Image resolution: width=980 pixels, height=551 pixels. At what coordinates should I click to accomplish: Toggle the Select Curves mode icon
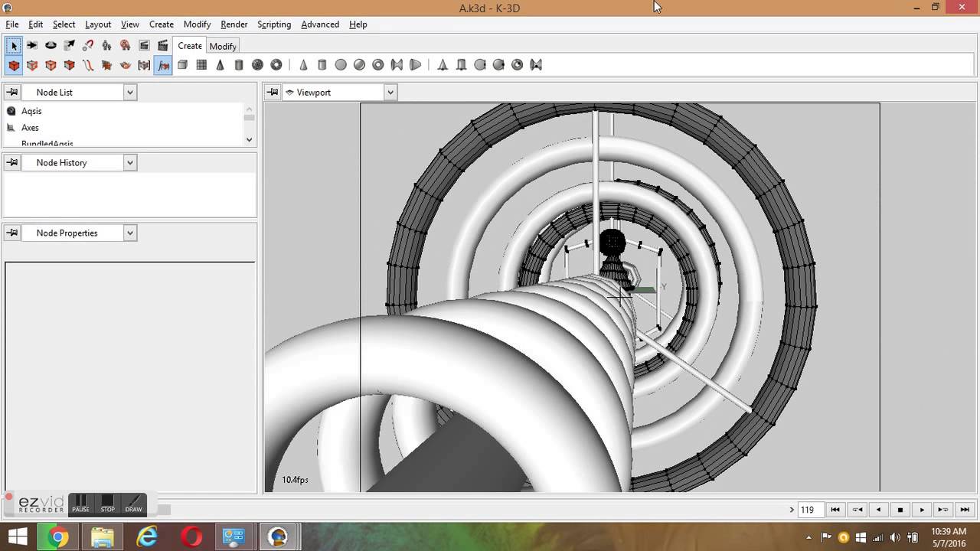(88, 65)
